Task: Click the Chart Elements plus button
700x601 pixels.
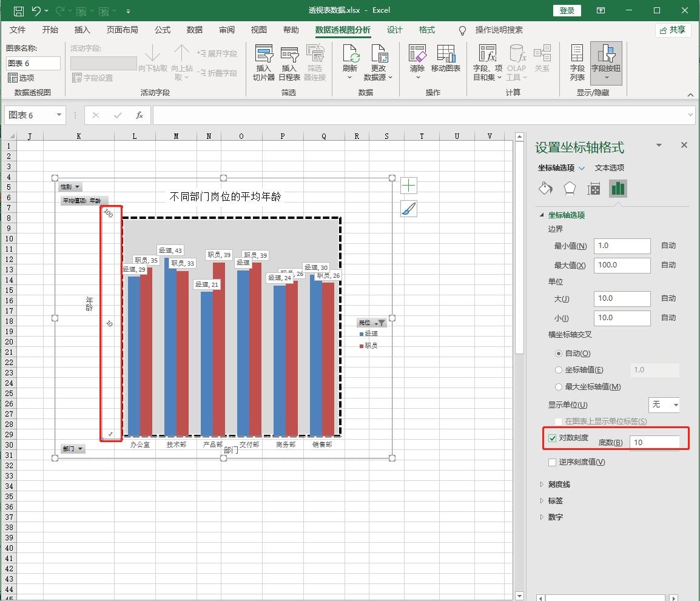Action: click(x=409, y=186)
